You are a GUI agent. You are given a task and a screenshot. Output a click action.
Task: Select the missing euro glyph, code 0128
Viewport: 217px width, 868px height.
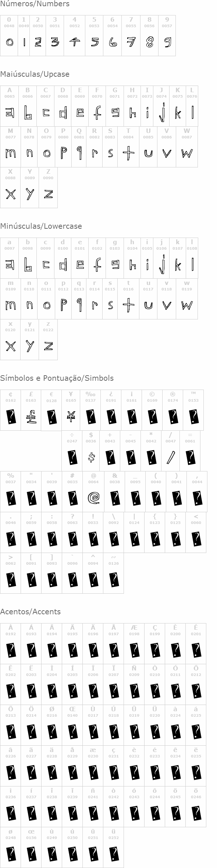(x=51, y=411)
